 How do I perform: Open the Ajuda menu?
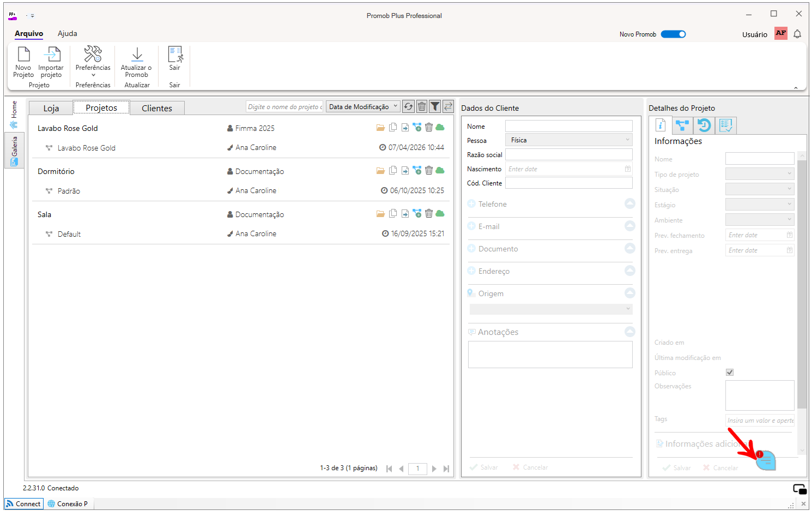68,33
